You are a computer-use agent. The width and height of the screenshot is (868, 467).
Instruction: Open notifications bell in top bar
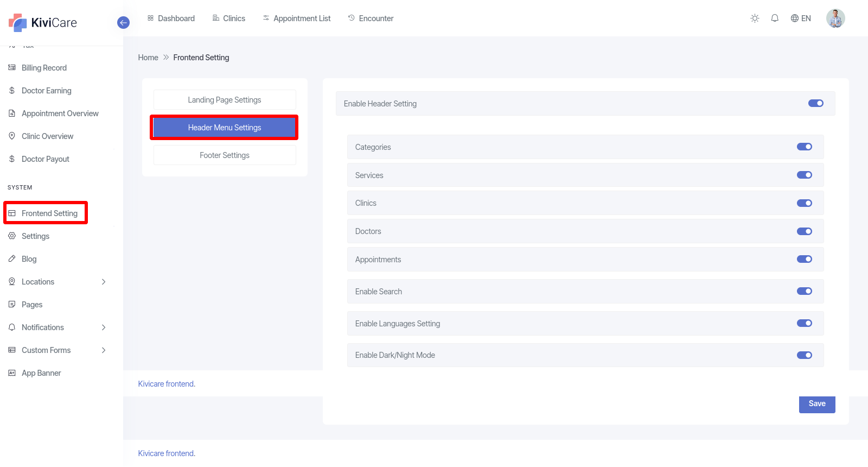point(775,18)
